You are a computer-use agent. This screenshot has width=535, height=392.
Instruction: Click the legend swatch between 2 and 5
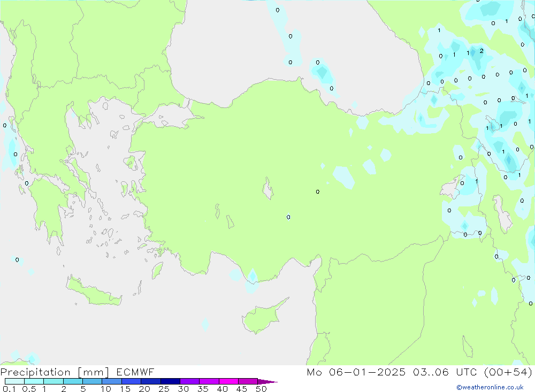coord(73,381)
